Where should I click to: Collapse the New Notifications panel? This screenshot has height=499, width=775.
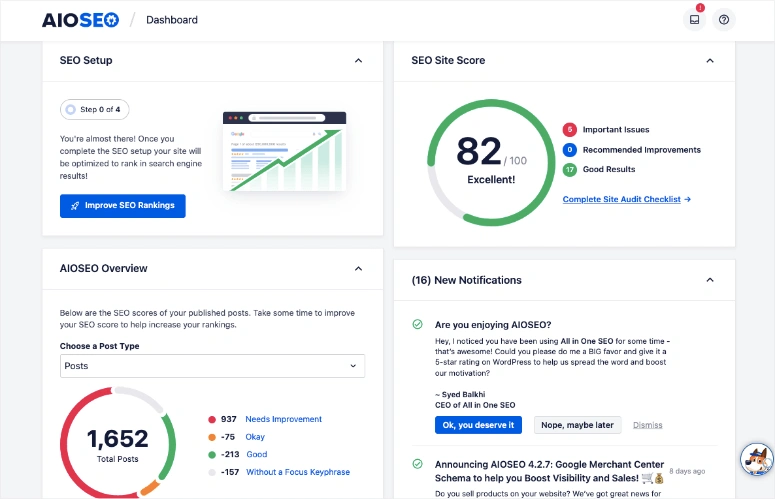pyautogui.click(x=710, y=280)
